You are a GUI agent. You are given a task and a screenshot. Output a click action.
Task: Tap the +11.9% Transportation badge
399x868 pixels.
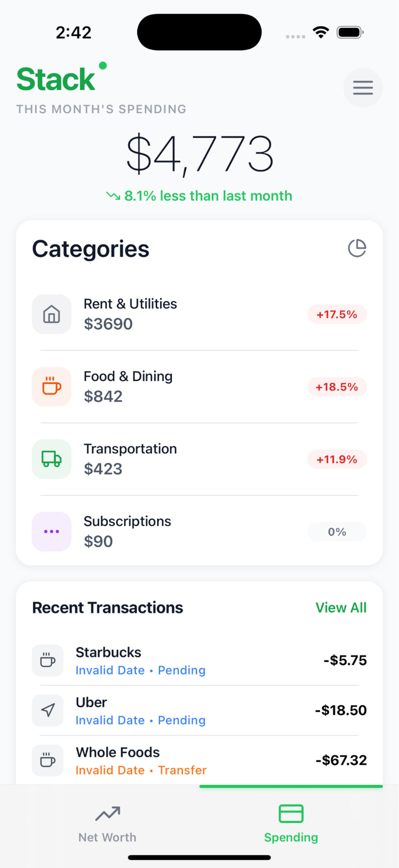(x=337, y=459)
